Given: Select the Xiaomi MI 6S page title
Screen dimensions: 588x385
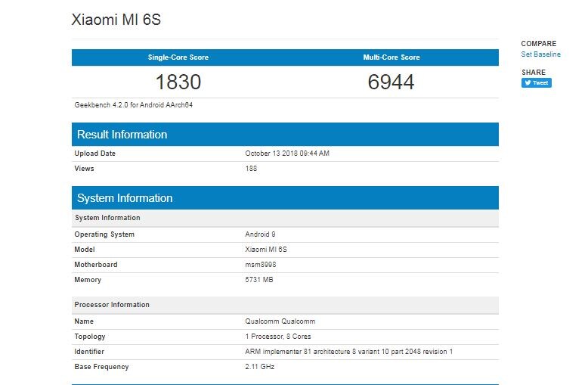Looking at the screenshot, I should point(116,20).
